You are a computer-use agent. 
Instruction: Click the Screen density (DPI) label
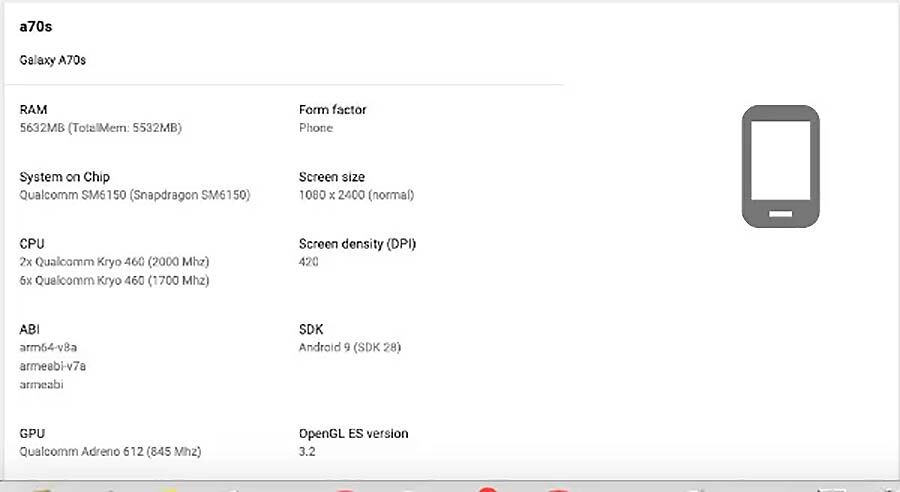(x=357, y=244)
